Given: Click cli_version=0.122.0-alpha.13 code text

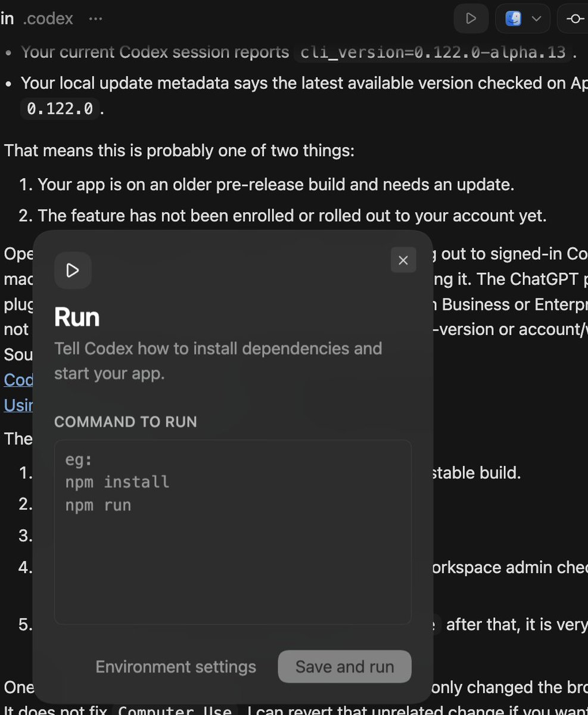Looking at the screenshot, I should click(433, 52).
